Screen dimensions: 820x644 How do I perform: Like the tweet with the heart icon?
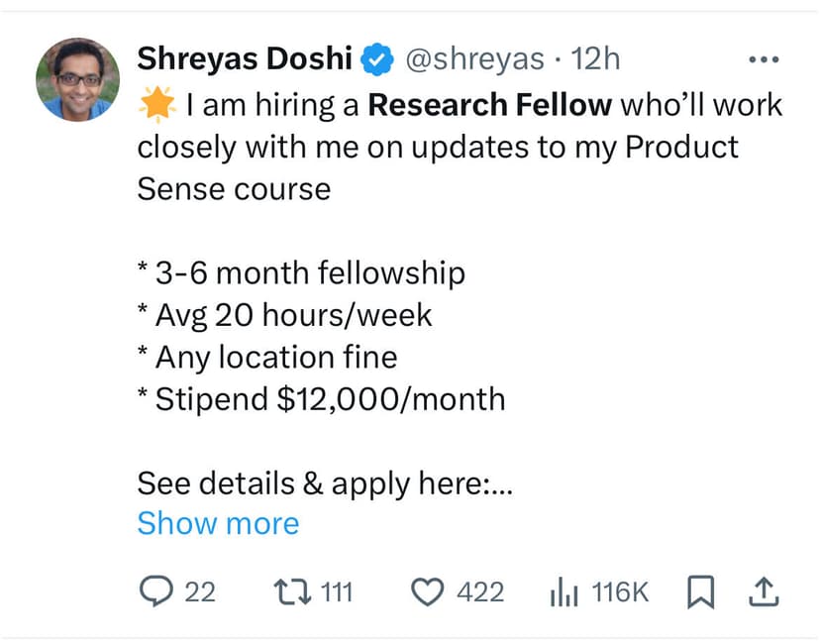tap(427, 592)
